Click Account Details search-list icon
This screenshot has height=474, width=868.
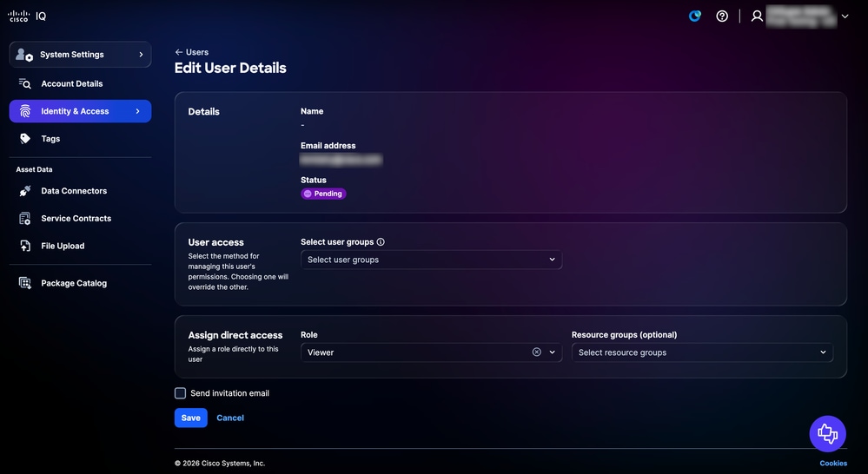coord(25,83)
